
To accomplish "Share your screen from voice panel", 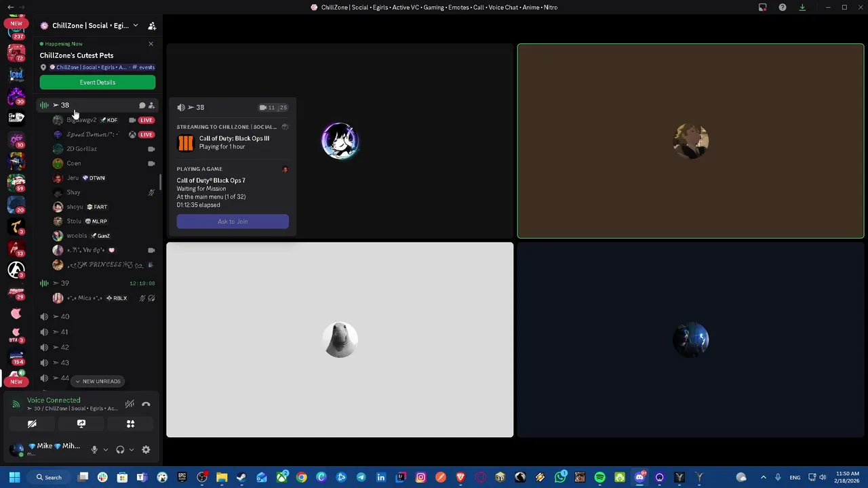I will pyautogui.click(x=81, y=424).
